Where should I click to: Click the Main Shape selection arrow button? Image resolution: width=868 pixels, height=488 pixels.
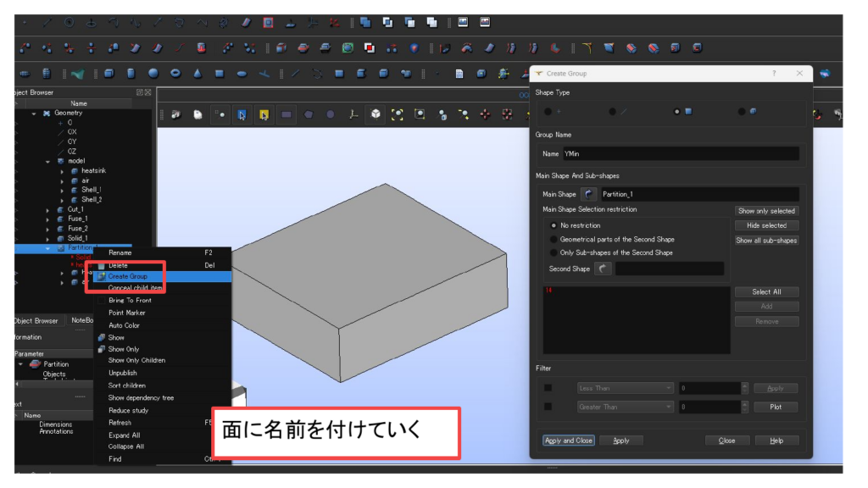(x=589, y=194)
